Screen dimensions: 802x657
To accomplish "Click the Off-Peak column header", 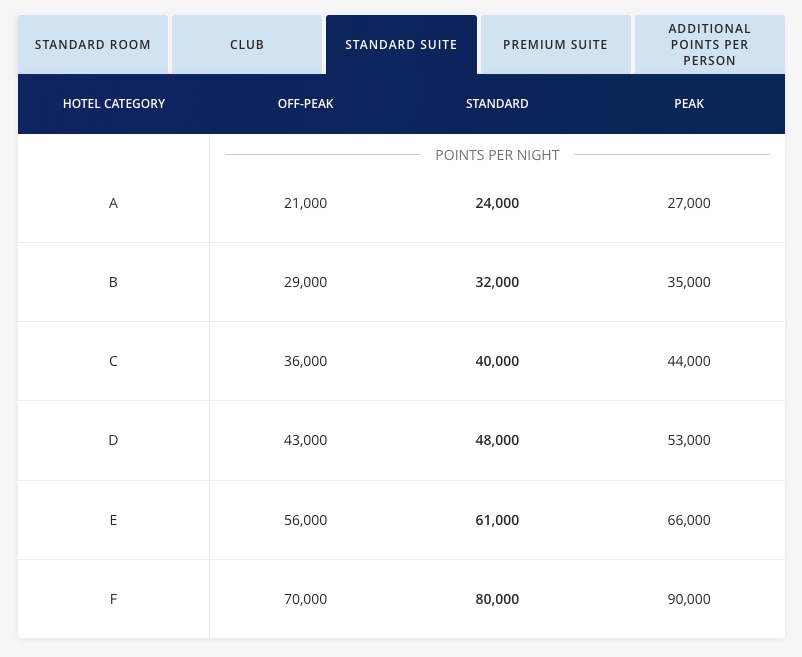I will [x=305, y=103].
